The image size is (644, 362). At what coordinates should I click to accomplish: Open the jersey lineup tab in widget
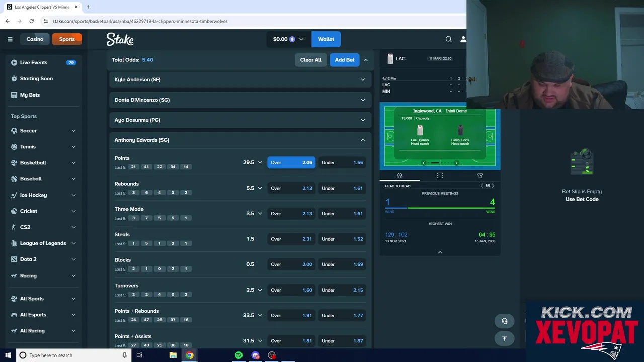pos(480,176)
